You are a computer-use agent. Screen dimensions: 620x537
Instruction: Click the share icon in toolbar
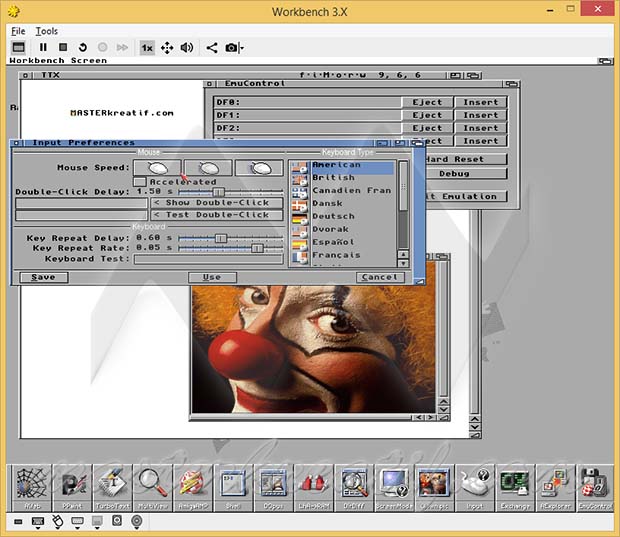click(212, 47)
